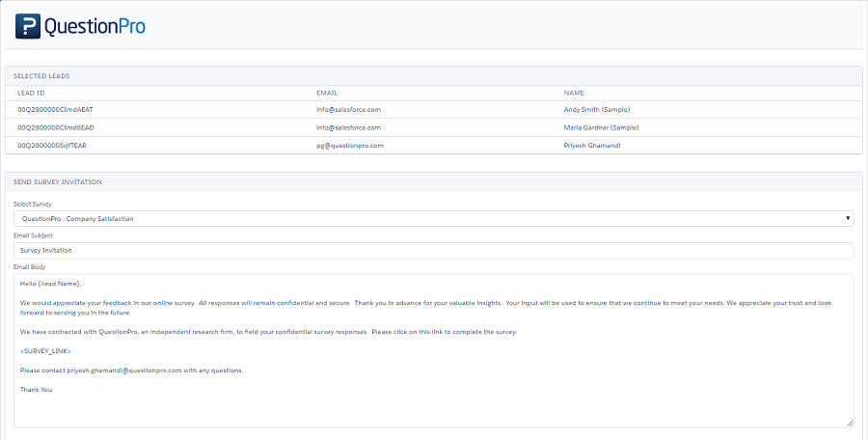Image resolution: width=868 pixels, height=440 pixels.
Task: Select lead ID 00Q28000005vjfTEAR
Action: [x=54, y=146]
